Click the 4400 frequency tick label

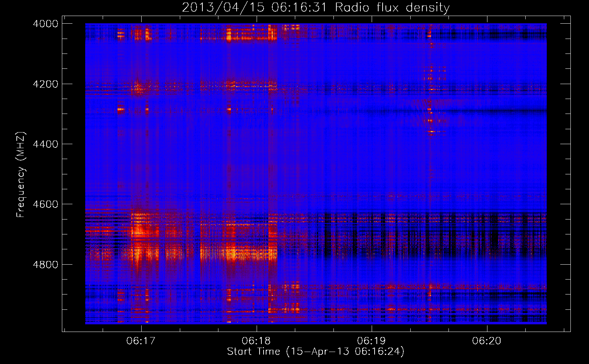point(46,144)
